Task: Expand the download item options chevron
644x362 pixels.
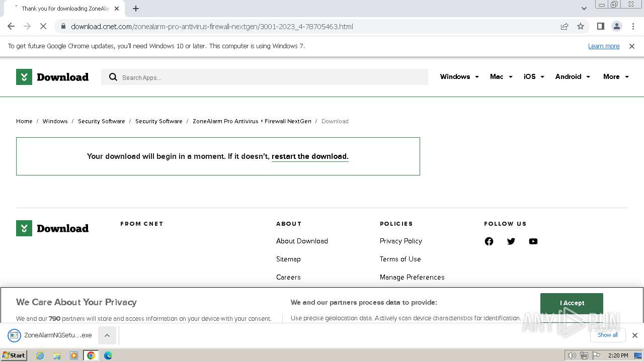Action: [x=107, y=335]
